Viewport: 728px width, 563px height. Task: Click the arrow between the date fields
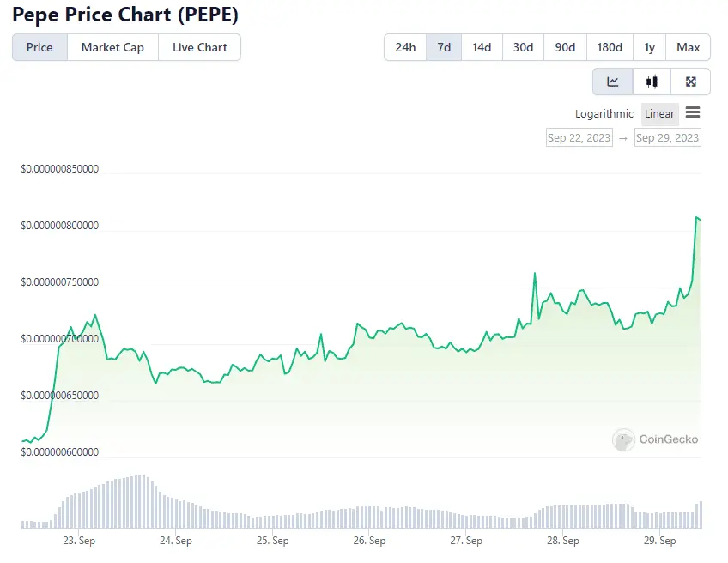tap(624, 137)
